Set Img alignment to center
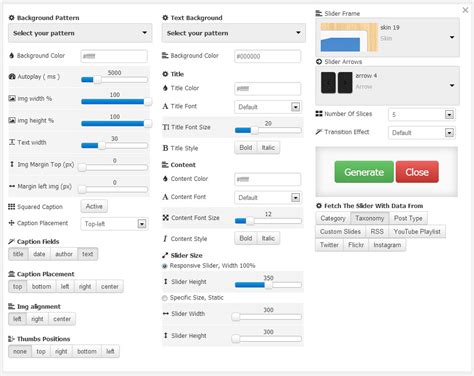 click(62, 319)
